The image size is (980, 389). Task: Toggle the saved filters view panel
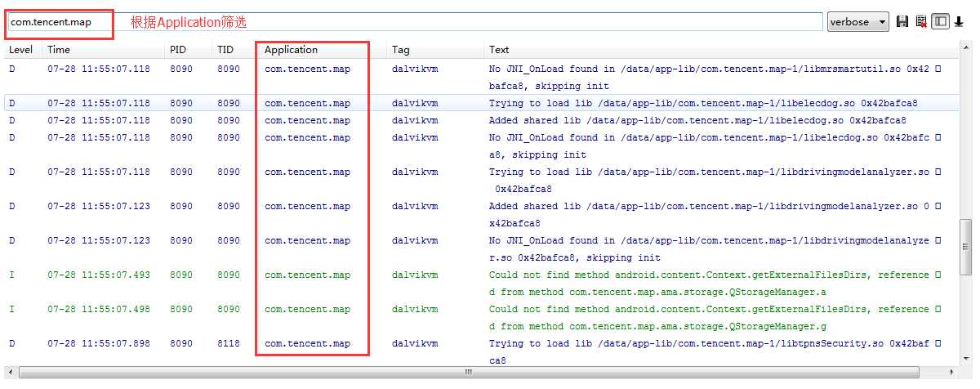941,22
